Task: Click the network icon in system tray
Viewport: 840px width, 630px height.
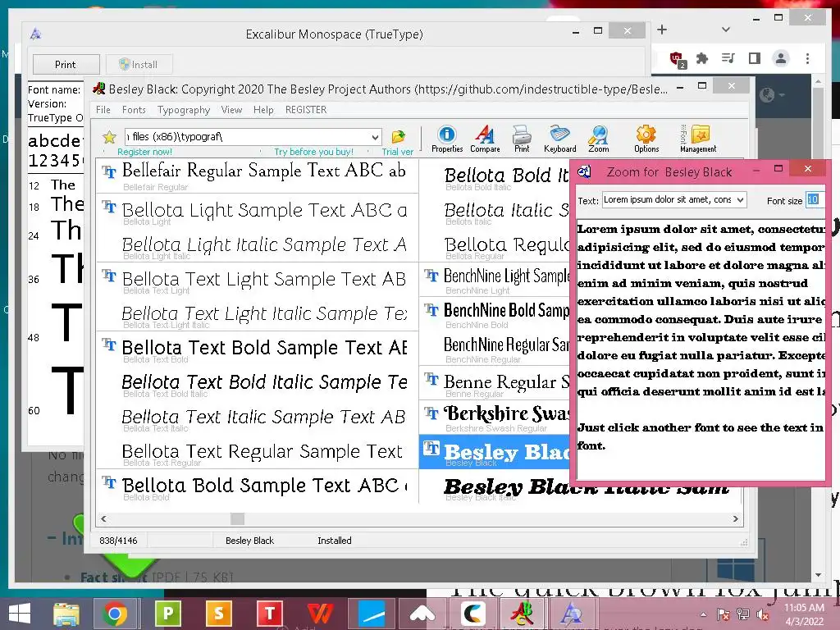Action: point(743,614)
